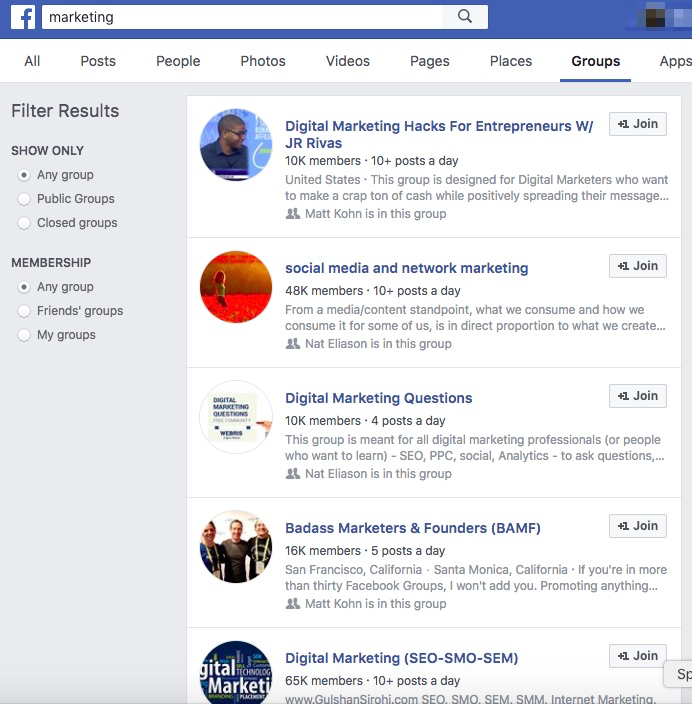Open the Videos tab
Viewport: 692px width, 704px height.
348,61
